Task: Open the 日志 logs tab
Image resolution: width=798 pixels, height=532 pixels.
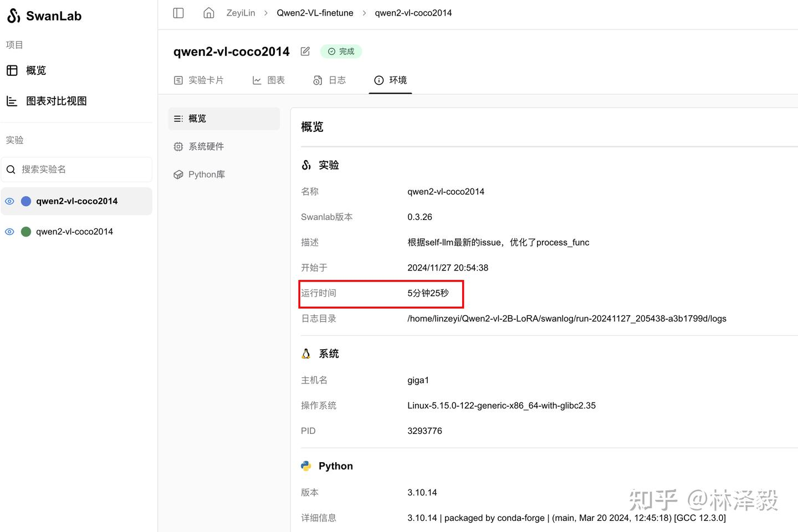Action: pyautogui.click(x=330, y=80)
